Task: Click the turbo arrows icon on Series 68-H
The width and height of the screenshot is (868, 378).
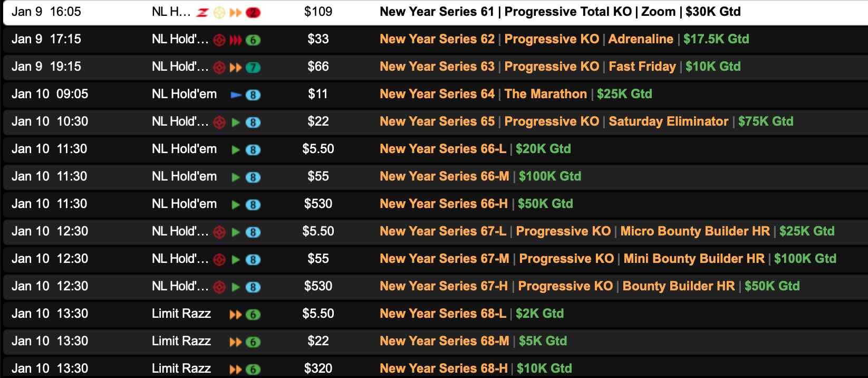Action: pos(235,370)
